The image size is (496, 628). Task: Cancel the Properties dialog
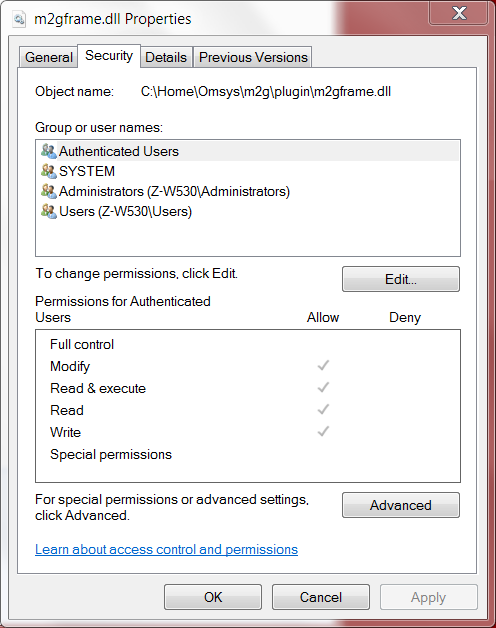click(x=321, y=597)
